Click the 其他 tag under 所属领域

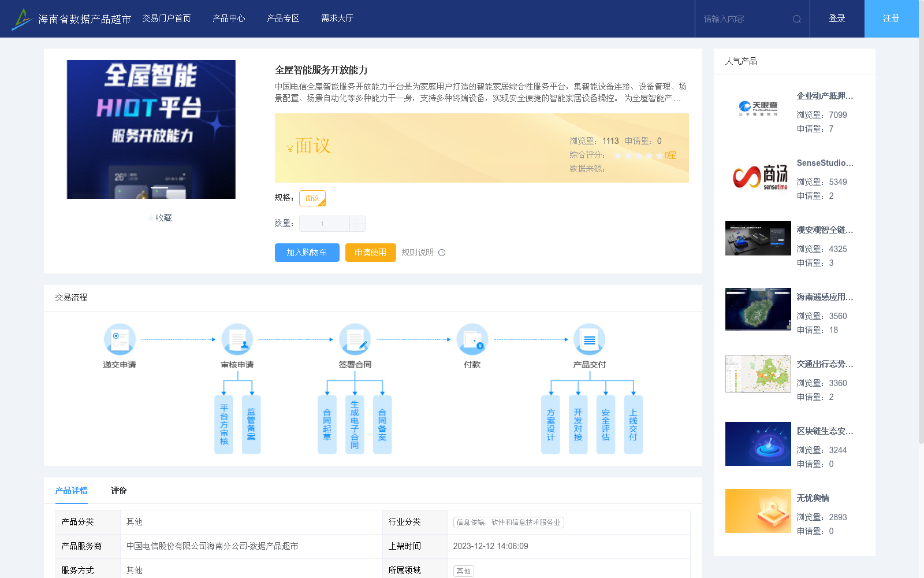pyautogui.click(x=464, y=571)
